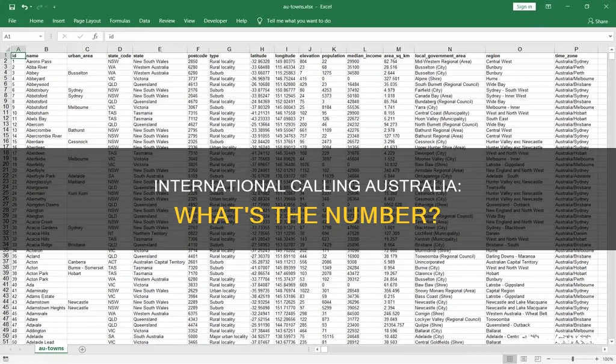616x364 pixels.
Task: Click zoom in plus button
Action: 597,359
